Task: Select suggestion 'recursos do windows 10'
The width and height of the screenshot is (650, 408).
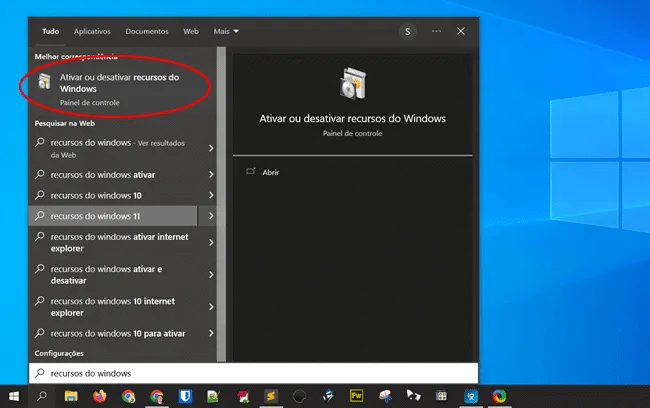Action: click(x=113, y=195)
